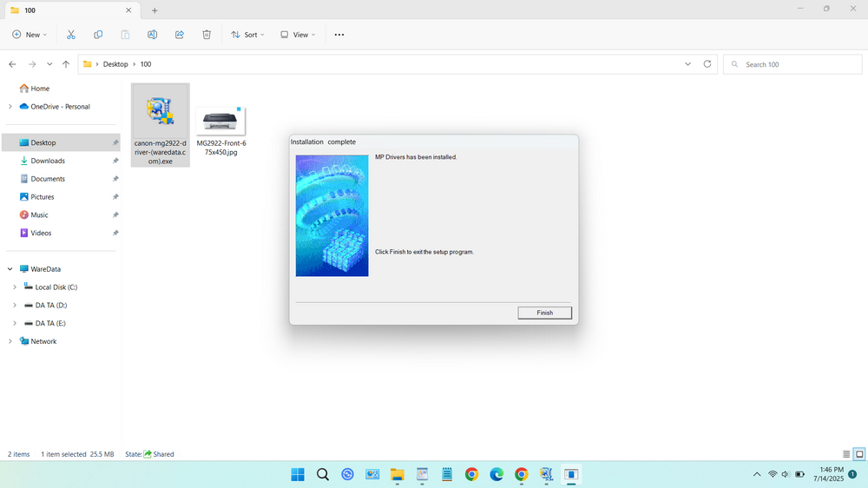Open a new File Explorer tab

155,10
